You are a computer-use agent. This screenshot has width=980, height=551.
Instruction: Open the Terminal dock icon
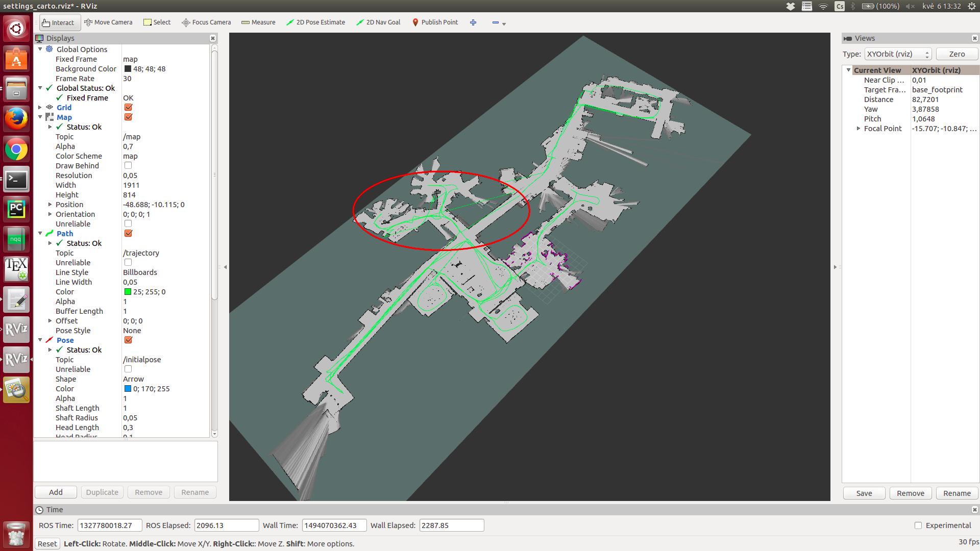(16, 179)
